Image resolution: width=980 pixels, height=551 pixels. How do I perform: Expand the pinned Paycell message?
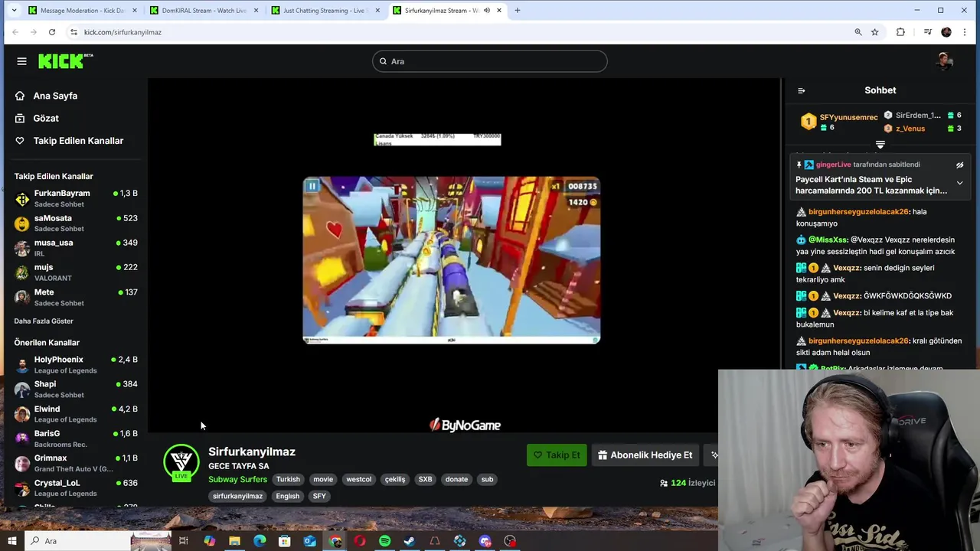pos(959,184)
